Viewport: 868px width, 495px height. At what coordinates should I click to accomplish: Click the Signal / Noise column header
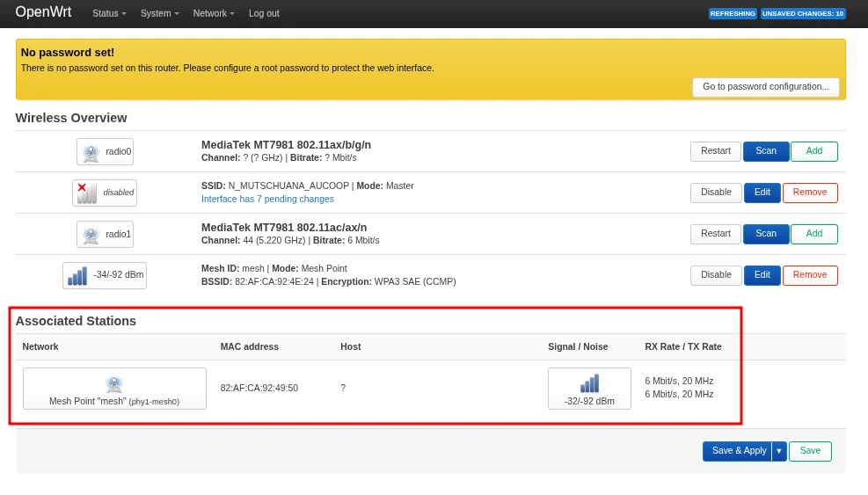tap(578, 347)
